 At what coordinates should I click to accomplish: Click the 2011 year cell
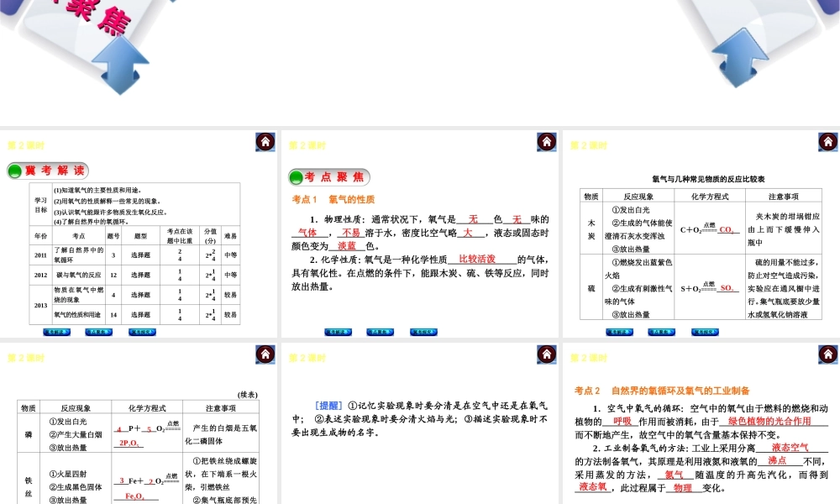pyautogui.click(x=40, y=255)
